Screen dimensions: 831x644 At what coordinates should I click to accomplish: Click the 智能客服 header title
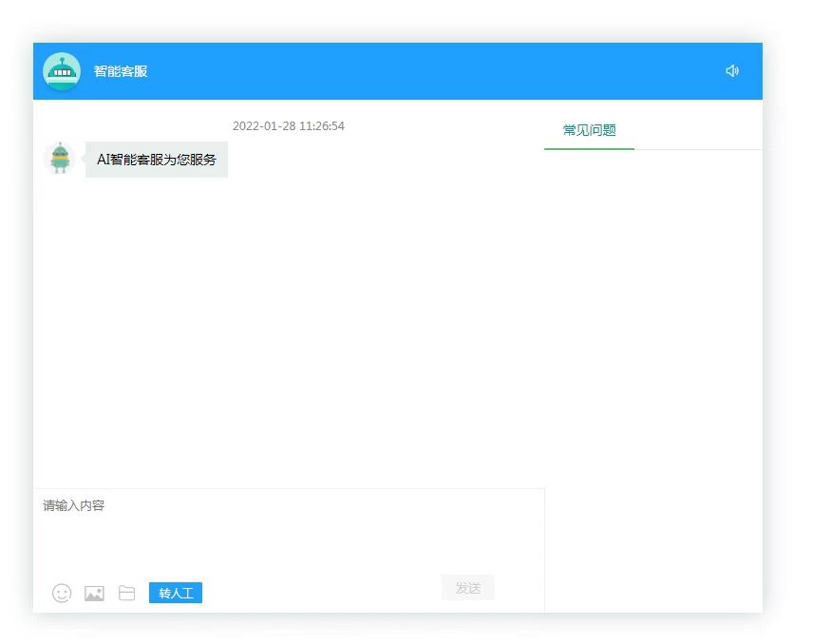click(121, 71)
